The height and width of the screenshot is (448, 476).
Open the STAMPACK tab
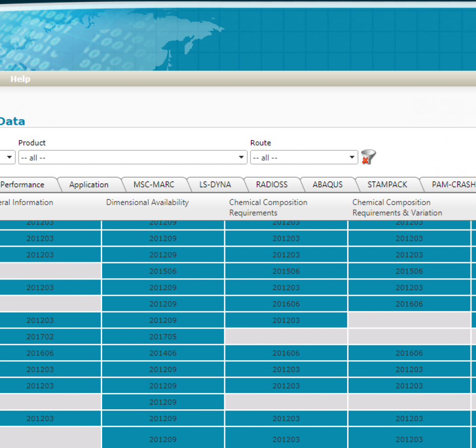387,185
